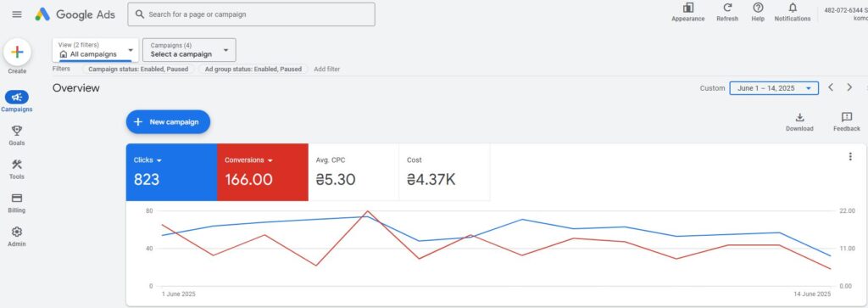Open the June 1 – 14, 2025 date picker

coord(773,88)
